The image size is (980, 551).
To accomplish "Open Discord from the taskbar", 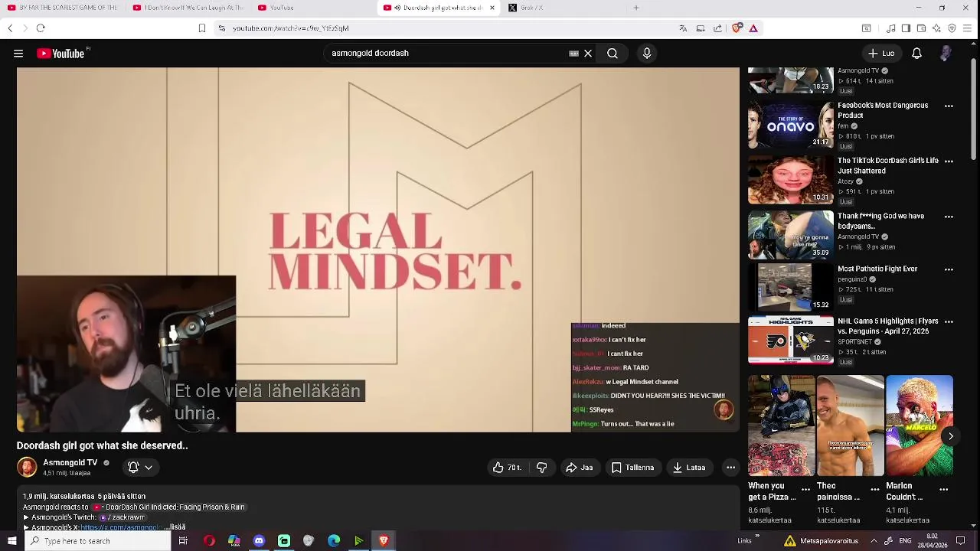I will pos(259,541).
